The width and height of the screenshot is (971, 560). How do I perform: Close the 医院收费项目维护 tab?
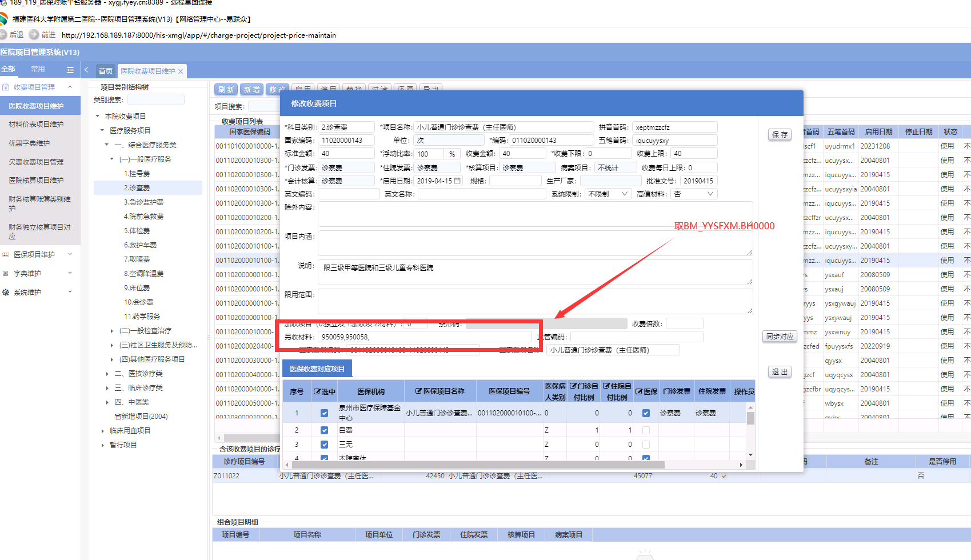(x=181, y=71)
